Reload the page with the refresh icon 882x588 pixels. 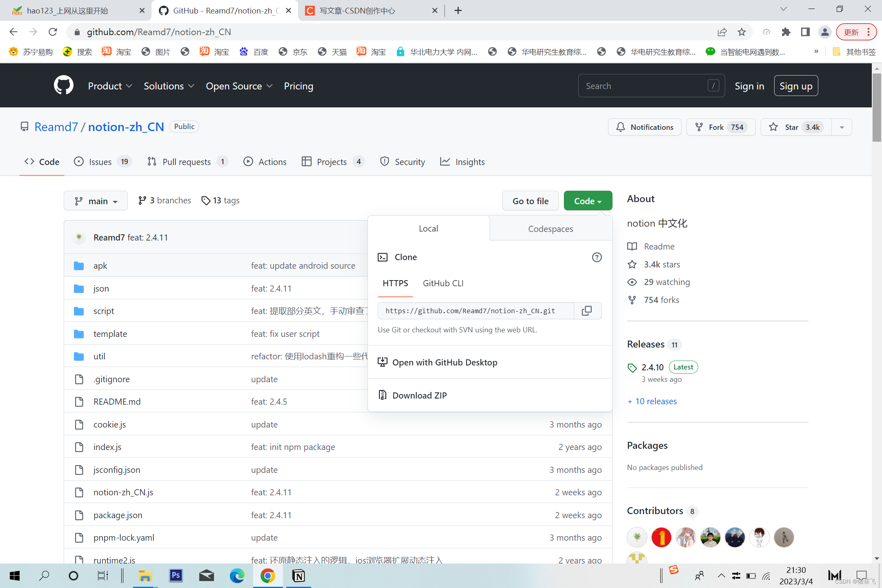(53, 32)
